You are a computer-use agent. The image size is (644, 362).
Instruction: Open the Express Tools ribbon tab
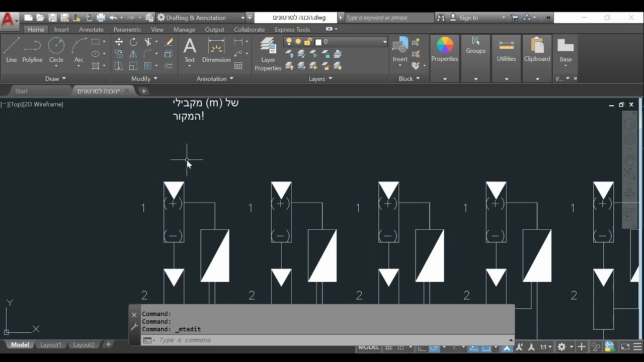pos(292,30)
